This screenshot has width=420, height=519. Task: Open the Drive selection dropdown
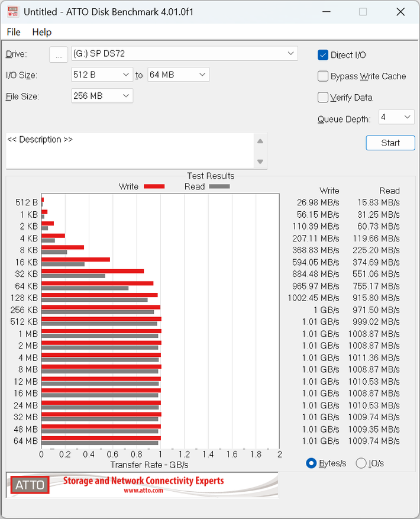pyautogui.click(x=185, y=54)
